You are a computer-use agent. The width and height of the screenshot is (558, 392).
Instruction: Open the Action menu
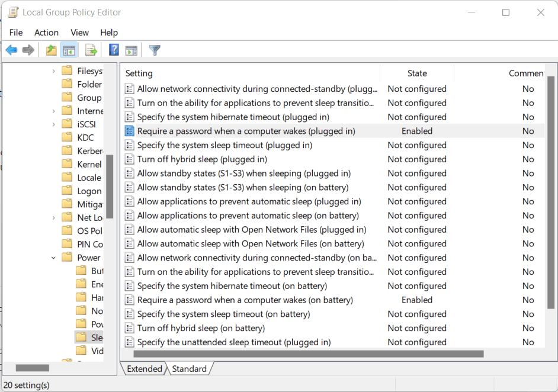(x=46, y=33)
